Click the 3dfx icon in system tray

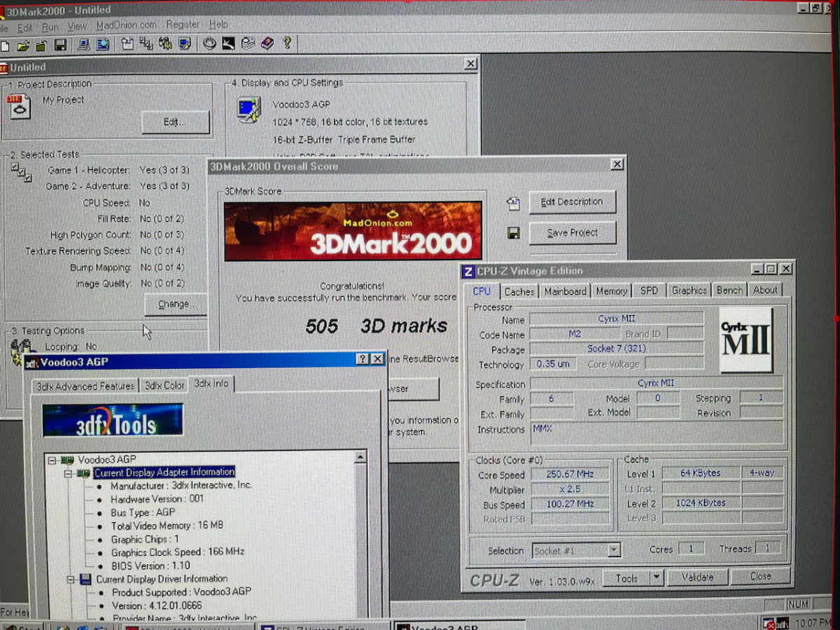coord(783,622)
